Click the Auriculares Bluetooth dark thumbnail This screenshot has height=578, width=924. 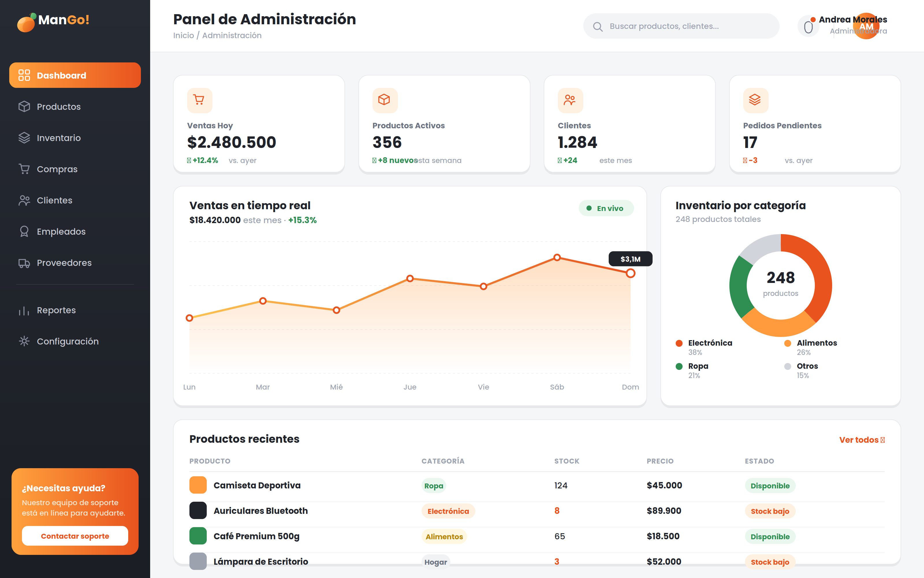198,511
